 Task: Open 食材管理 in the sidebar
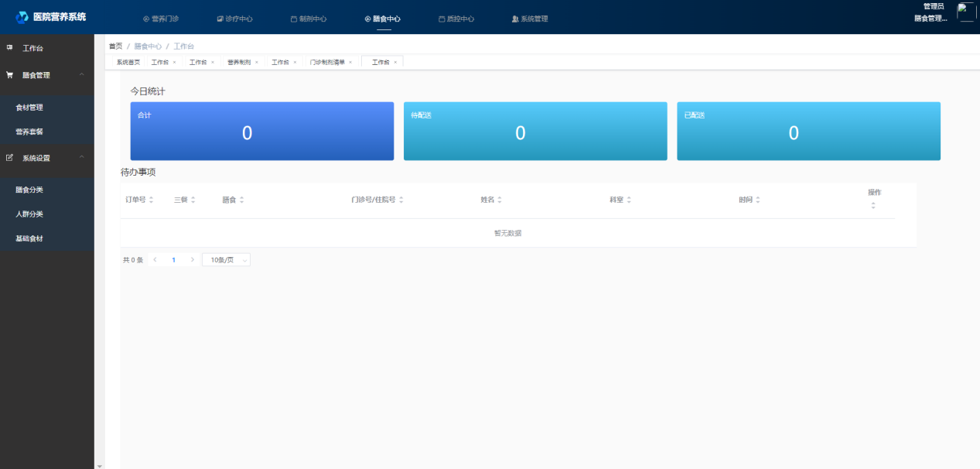click(x=29, y=108)
